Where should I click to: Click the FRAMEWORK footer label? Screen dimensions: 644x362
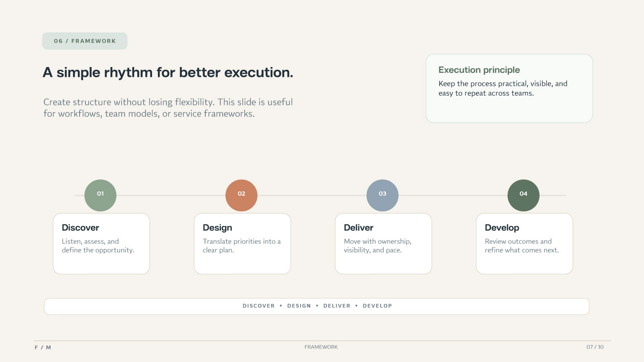pyautogui.click(x=321, y=347)
